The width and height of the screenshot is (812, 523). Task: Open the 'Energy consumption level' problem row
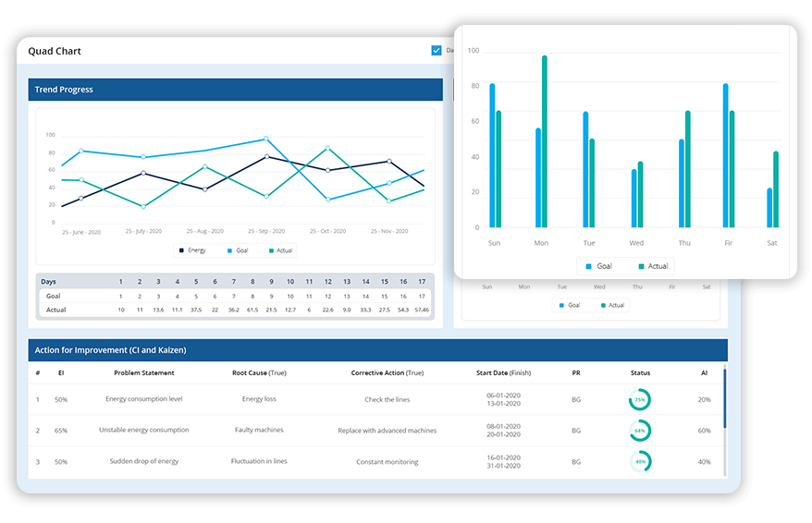coord(143,399)
